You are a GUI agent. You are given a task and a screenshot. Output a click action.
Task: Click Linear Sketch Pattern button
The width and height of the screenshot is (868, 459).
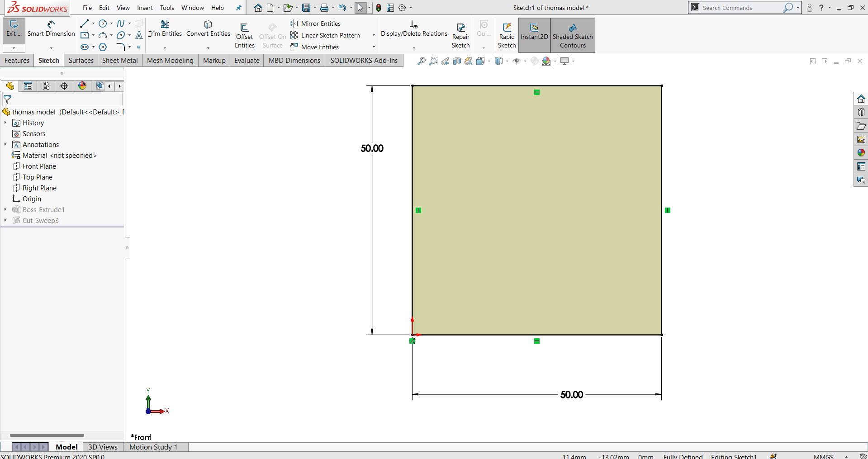[x=325, y=35]
